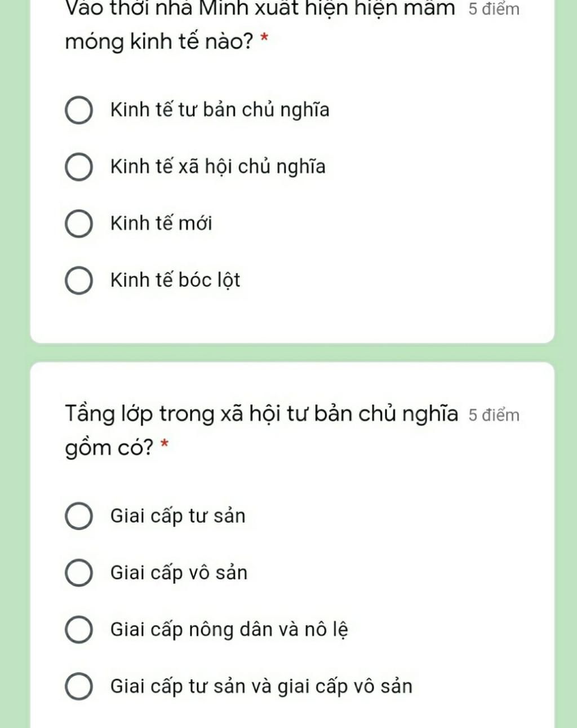Mark the radio circle for 'Kinh tế bóc lột'
577x728 pixels.
point(79,281)
